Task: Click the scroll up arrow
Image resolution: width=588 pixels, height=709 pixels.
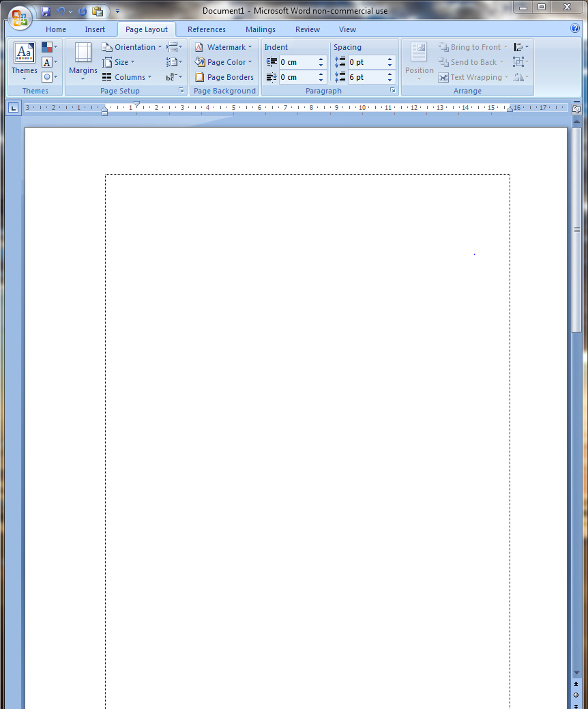Action: tap(576, 121)
